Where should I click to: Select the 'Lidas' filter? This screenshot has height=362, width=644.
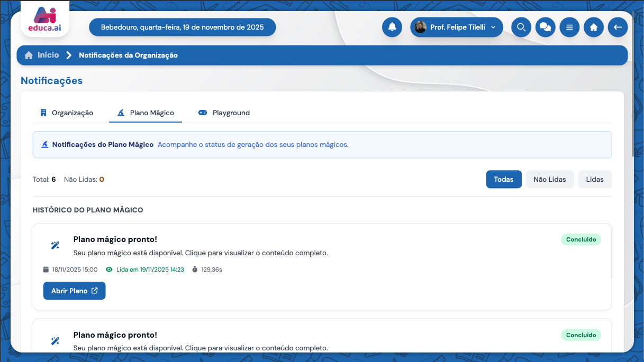coord(594,179)
